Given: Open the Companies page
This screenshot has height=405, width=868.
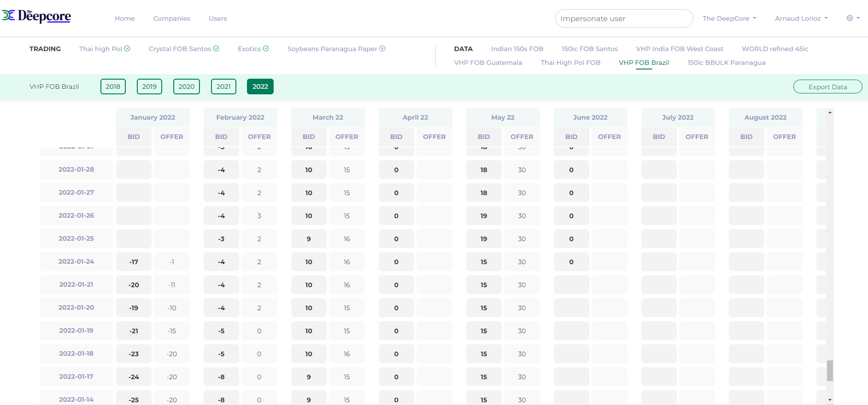Looking at the screenshot, I should click(x=172, y=18).
